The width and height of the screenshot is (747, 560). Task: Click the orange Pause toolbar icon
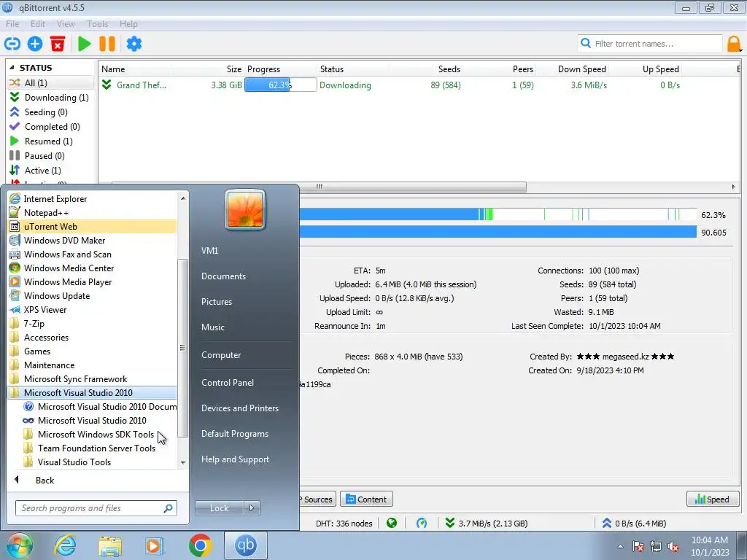[107, 44]
